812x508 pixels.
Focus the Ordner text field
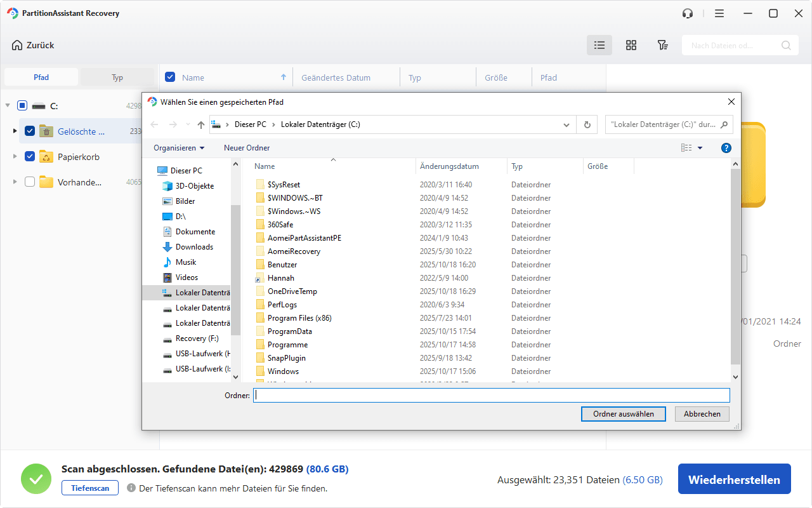[492, 396]
